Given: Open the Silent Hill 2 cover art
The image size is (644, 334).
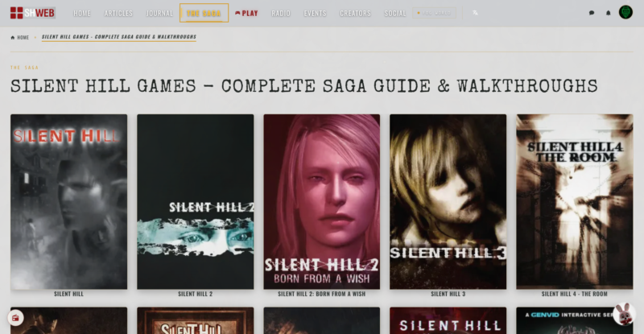Looking at the screenshot, I should tap(196, 202).
